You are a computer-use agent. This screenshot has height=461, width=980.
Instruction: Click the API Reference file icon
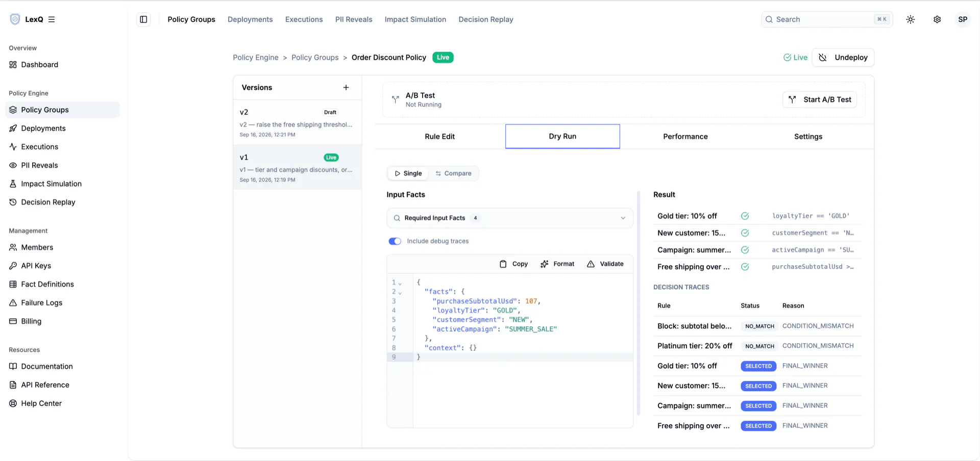[x=13, y=385]
